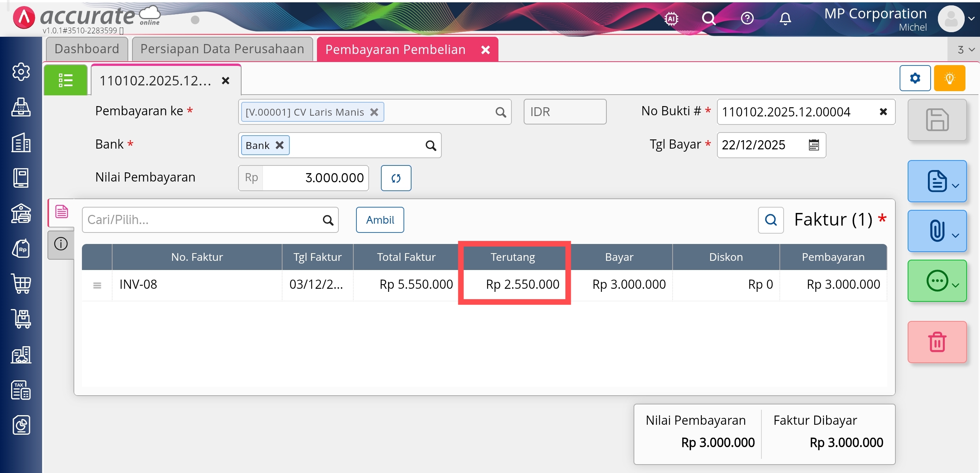Switch to the Dashboard tab

87,49
